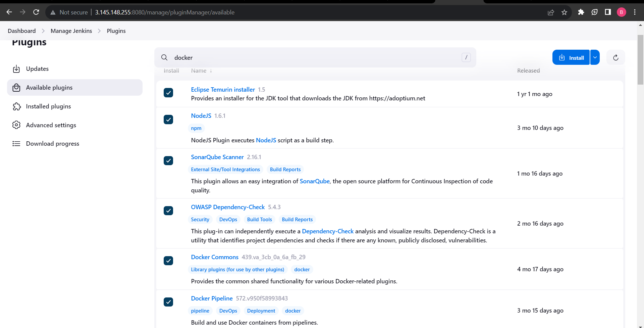Go to Manage Jenkins breadcrumb
Screen dimensions: 644x328
coord(71,31)
